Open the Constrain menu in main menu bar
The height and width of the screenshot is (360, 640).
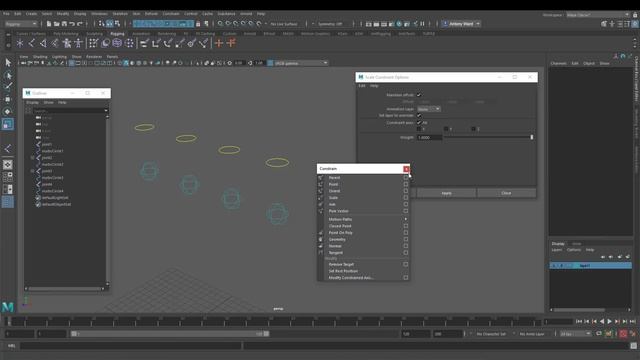point(171,13)
